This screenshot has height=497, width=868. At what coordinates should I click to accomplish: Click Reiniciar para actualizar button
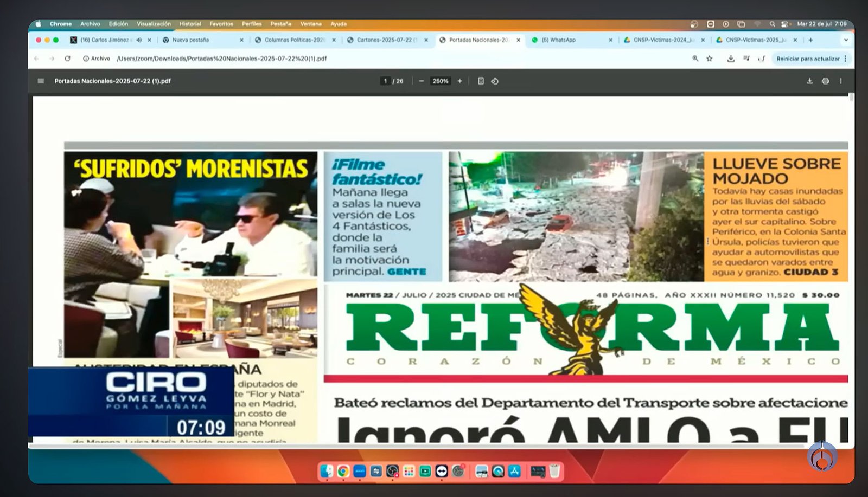click(x=808, y=59)
